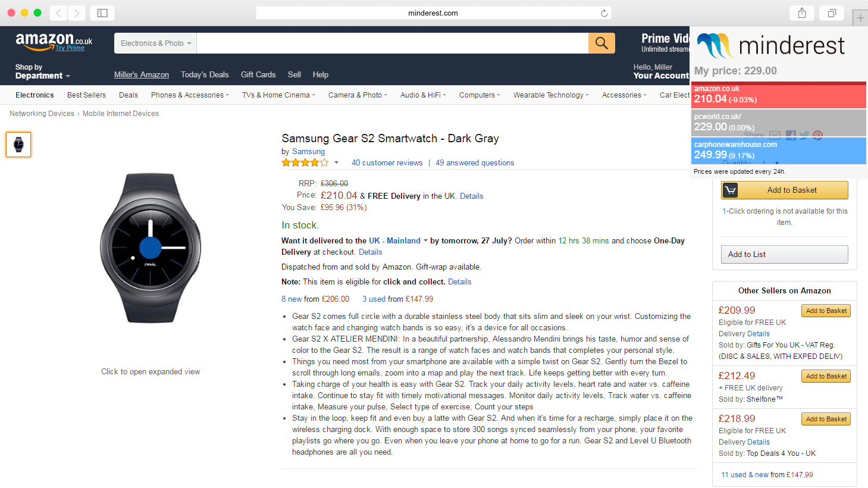This screenshot has width=868, height=488.
Task: Click the orange search magnifier button
Action: (x=601, y=43)
